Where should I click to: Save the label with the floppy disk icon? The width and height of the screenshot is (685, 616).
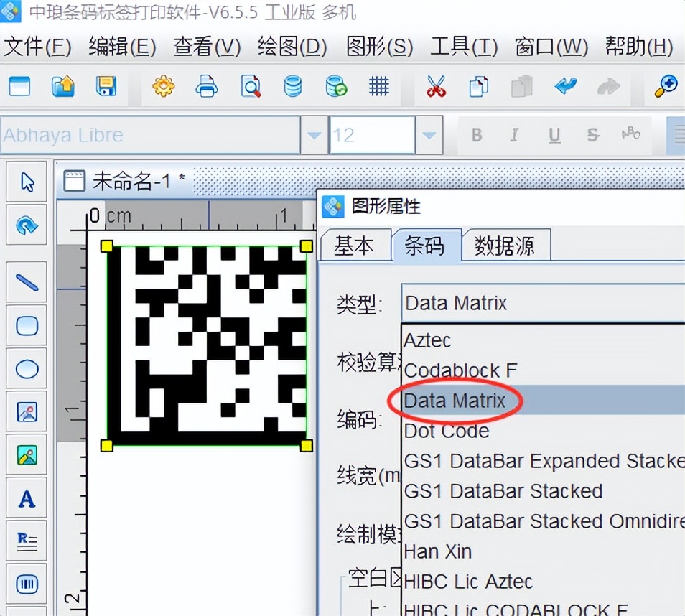106,86
